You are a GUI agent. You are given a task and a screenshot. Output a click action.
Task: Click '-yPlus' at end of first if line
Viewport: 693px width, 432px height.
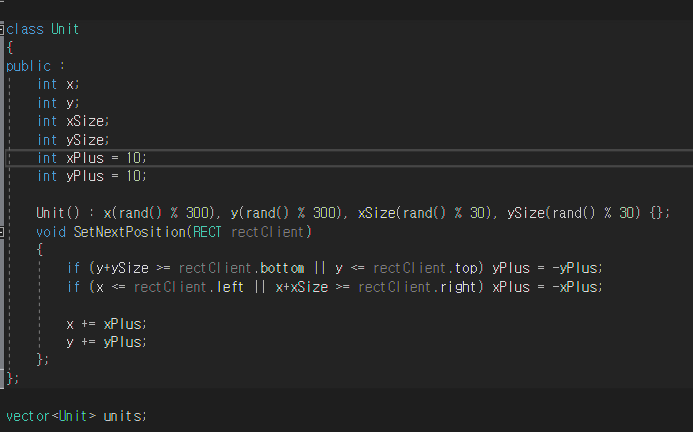tap(575, 268)
